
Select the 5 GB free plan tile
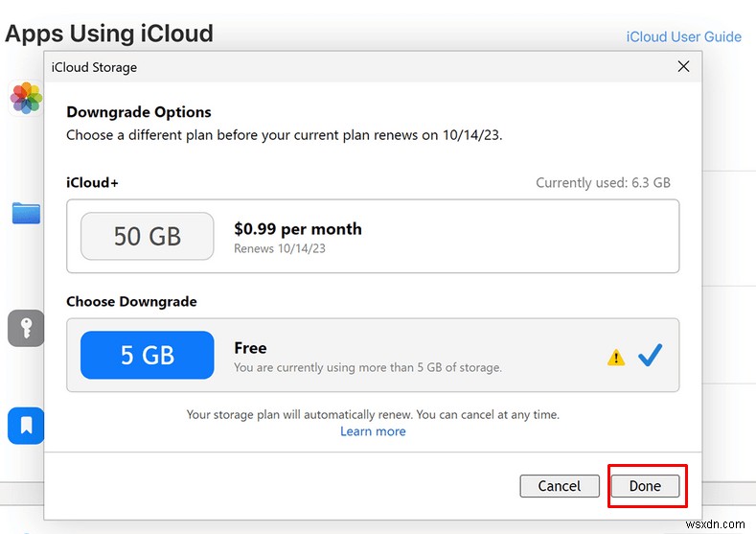(x=147, y=355)
